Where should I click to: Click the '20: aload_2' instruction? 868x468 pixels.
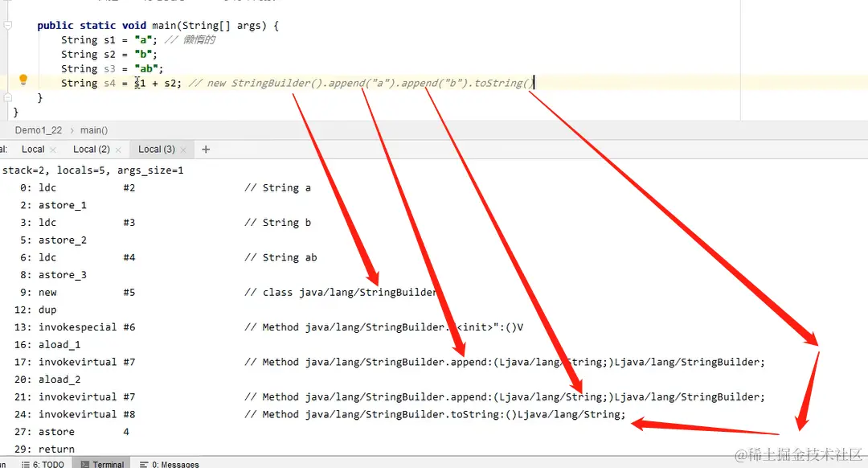[47, 380]
